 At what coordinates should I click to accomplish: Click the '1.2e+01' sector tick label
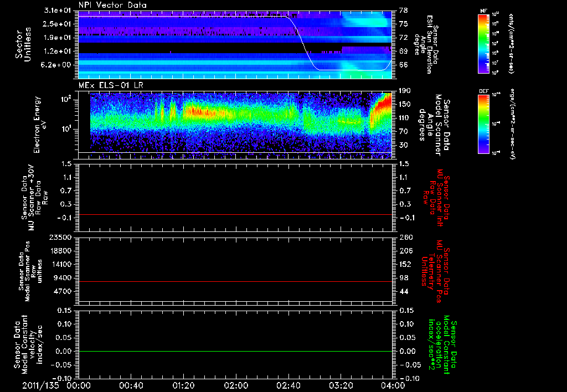(x=57, y=51)
